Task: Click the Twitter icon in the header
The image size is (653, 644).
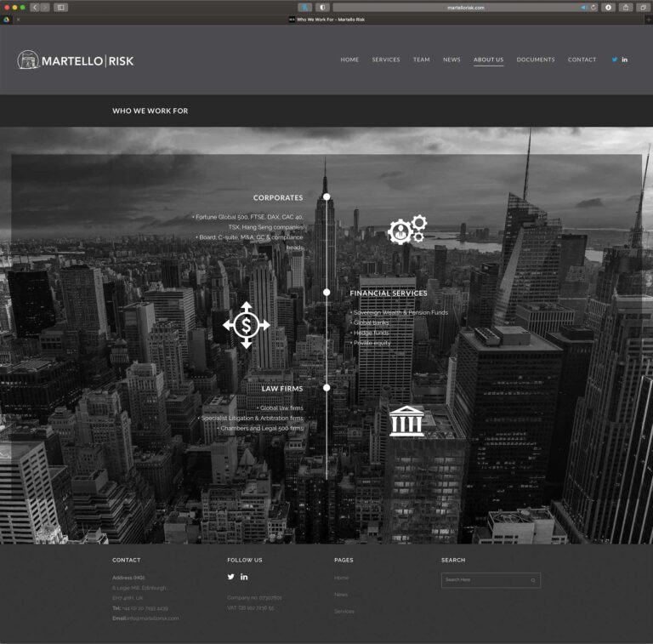Action: coord(615,60)
